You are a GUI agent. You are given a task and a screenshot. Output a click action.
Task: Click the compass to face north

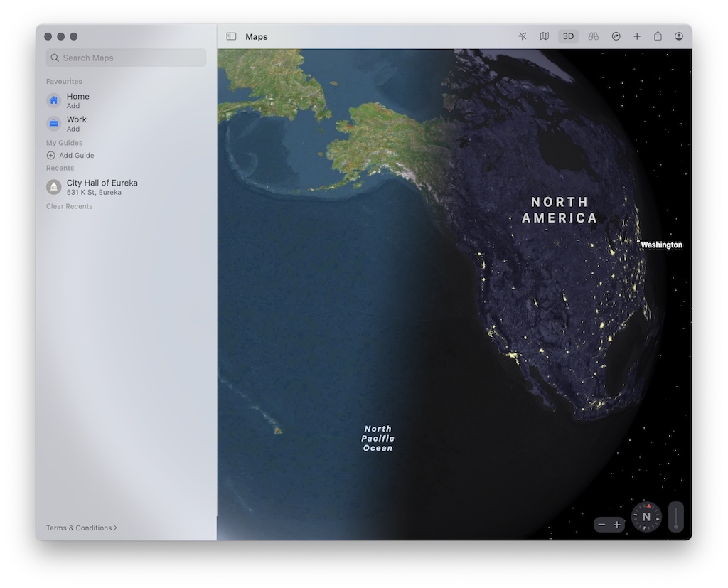coord(646,517)
